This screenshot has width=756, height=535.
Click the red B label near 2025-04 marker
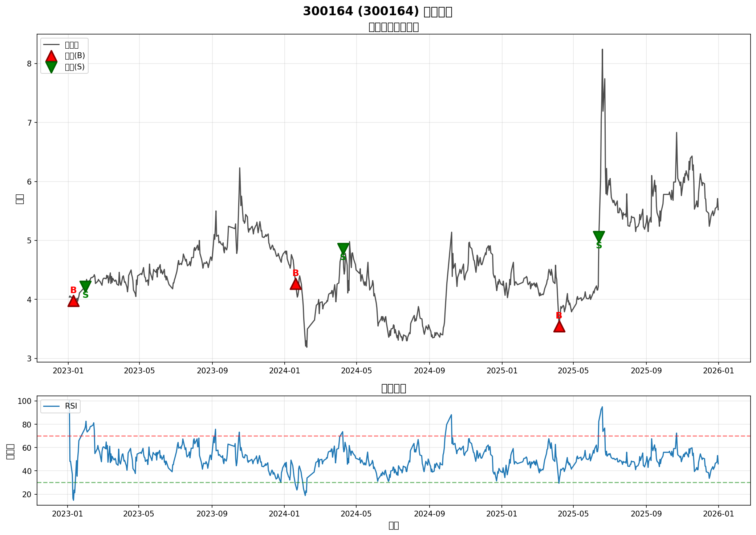click(559, 316)
